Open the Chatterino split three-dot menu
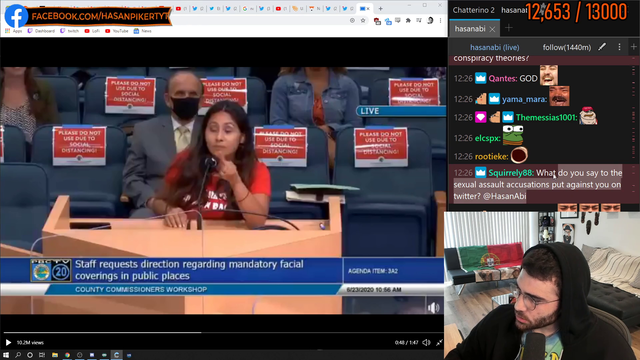The height and width of the screenshot is (360, 640). [619, 47]
